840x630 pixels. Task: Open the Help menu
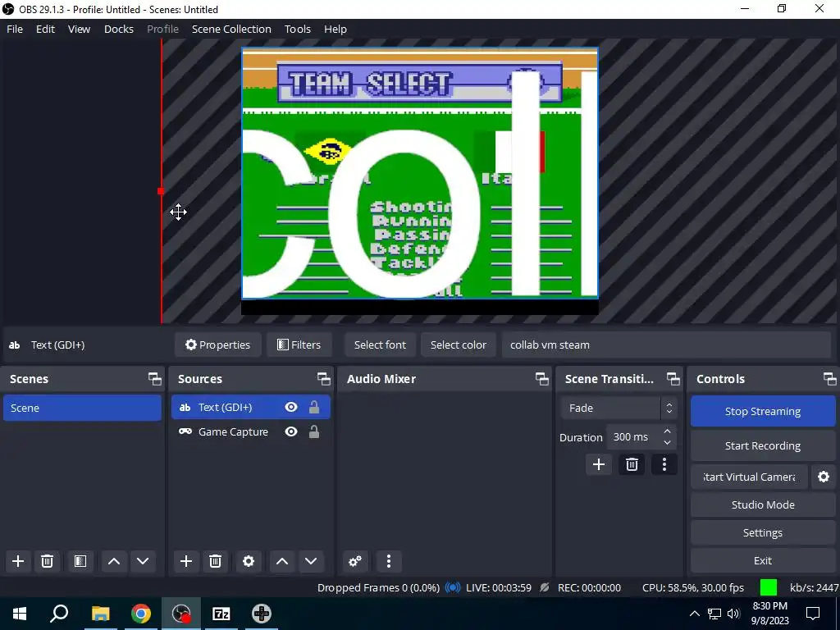point(336,29)
